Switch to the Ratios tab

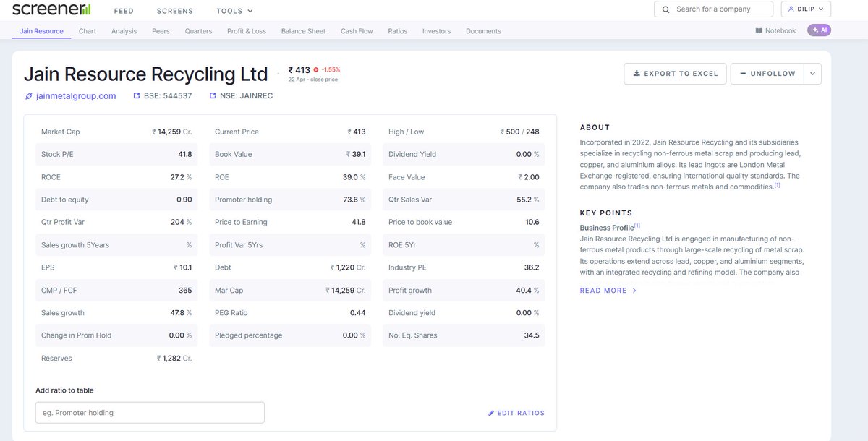pyautogui.click(x=398, y=31)
